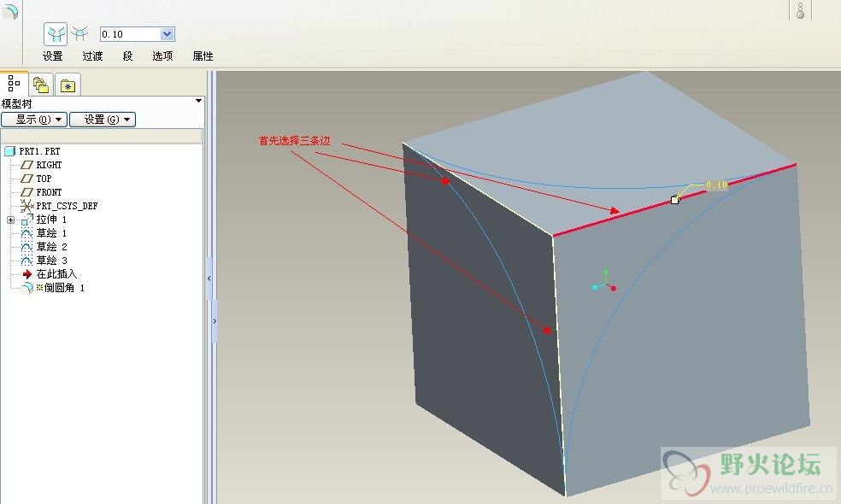
Task: Click the radius drag handle on edge
Action: (674, 200)
